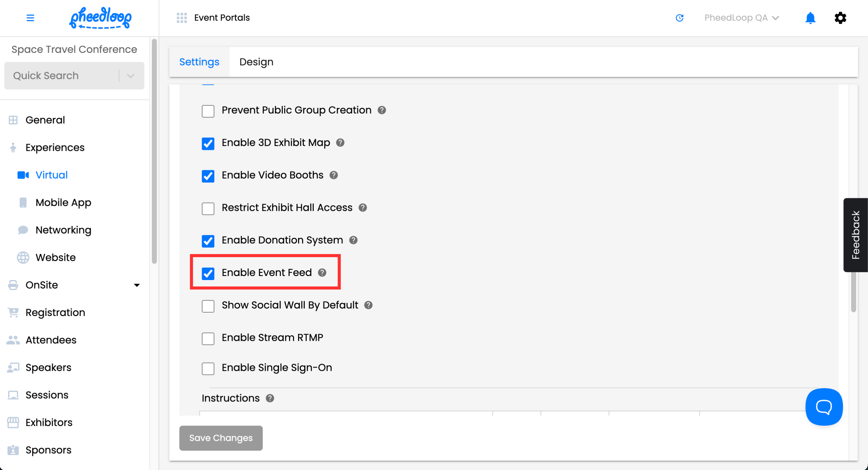The width and height of the screenshot is (868, 470).
Task: Open Exhibitors in the sidebar
Action: [49, 422]
